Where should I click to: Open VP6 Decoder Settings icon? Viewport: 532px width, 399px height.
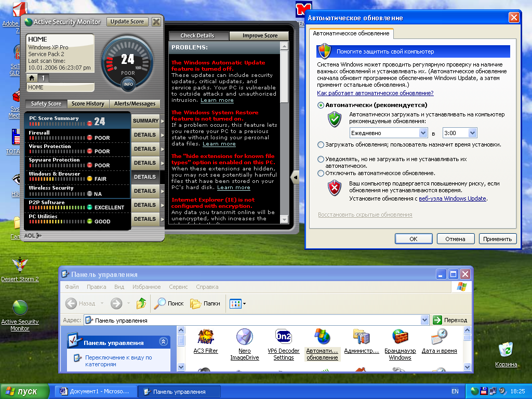click(x=284, y=344)
